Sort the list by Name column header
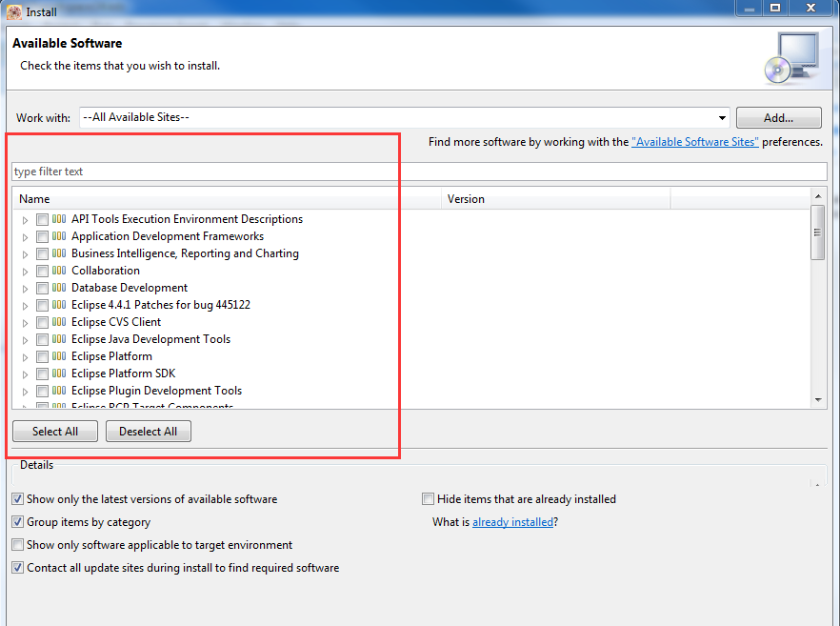This screenshot has height=626, width=840. point(229,199)
